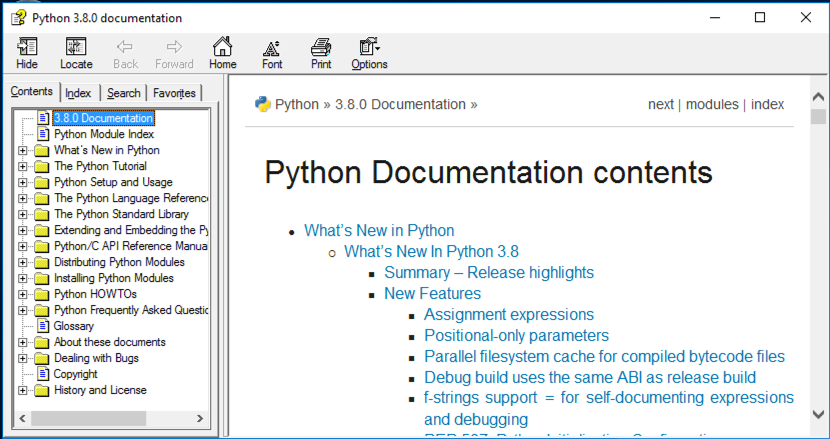Select Dealing with Bugs tree item
The width and height of the screenshot is (830, 439).
(x=96, y=358)
